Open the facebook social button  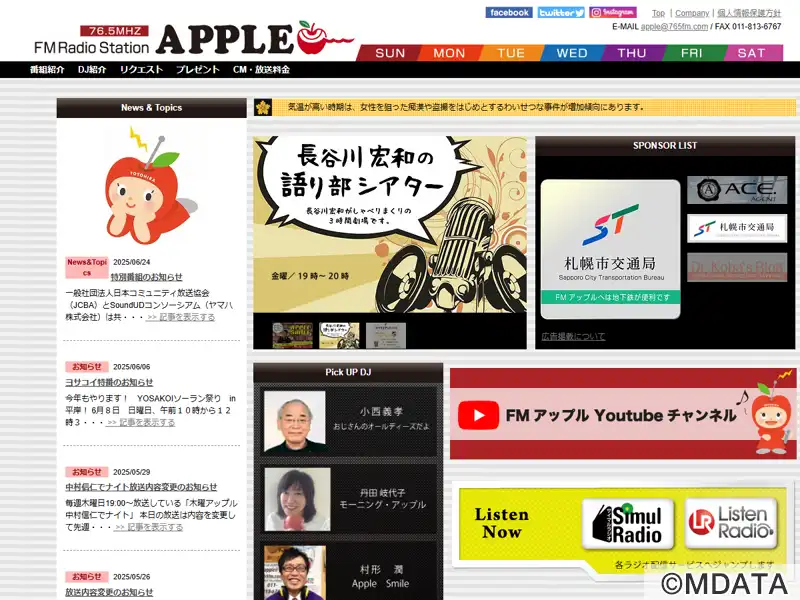click(509, 13)
